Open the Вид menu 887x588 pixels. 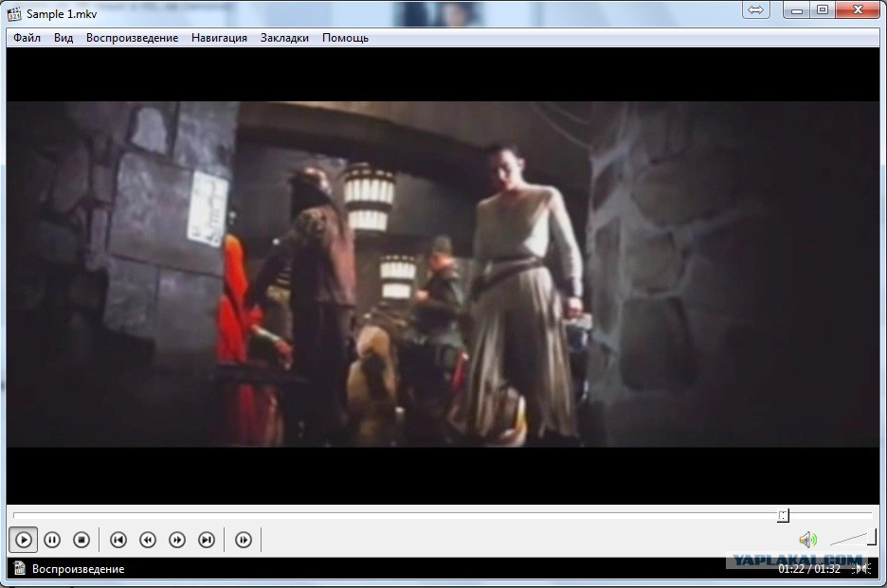click(63, 38)
